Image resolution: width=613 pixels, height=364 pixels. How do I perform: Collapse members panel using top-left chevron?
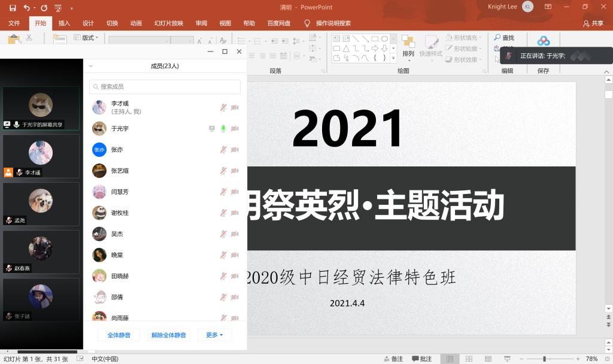point(90,66)
